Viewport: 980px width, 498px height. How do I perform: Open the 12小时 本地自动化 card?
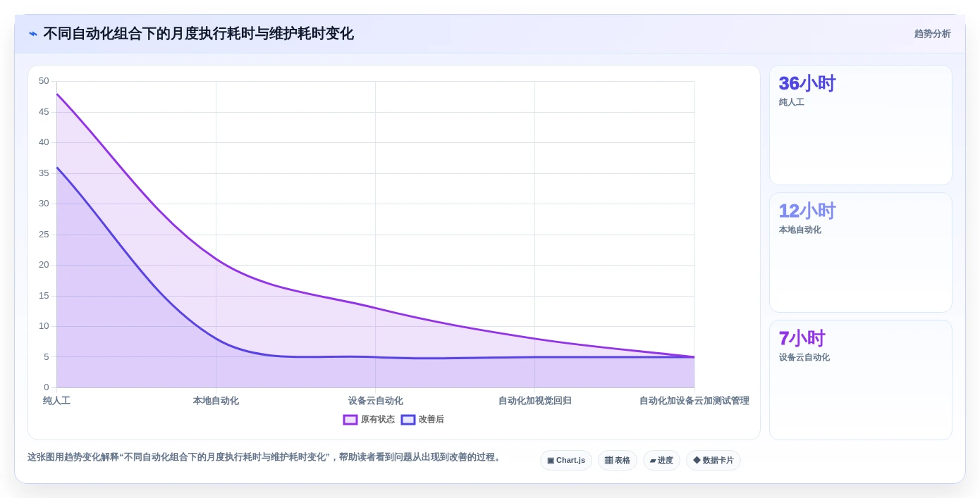coord(861,253)
